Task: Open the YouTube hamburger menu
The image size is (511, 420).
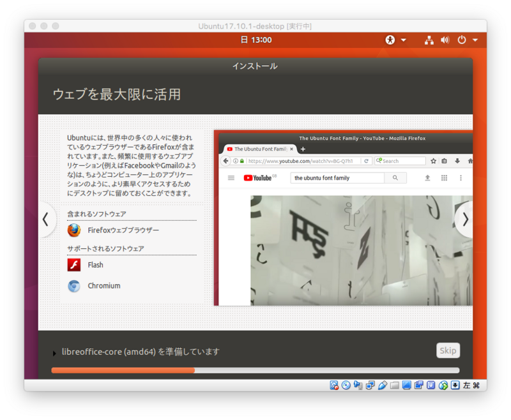Action: point(231,178)
